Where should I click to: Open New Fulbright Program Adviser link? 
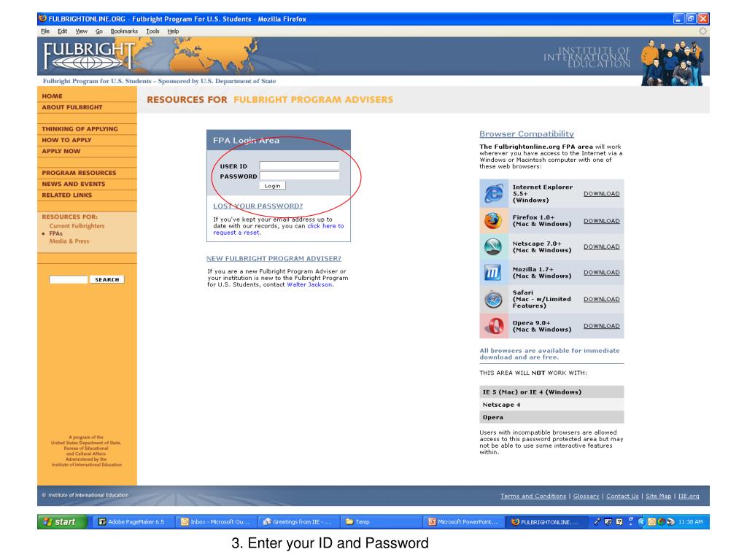[274, 259]
